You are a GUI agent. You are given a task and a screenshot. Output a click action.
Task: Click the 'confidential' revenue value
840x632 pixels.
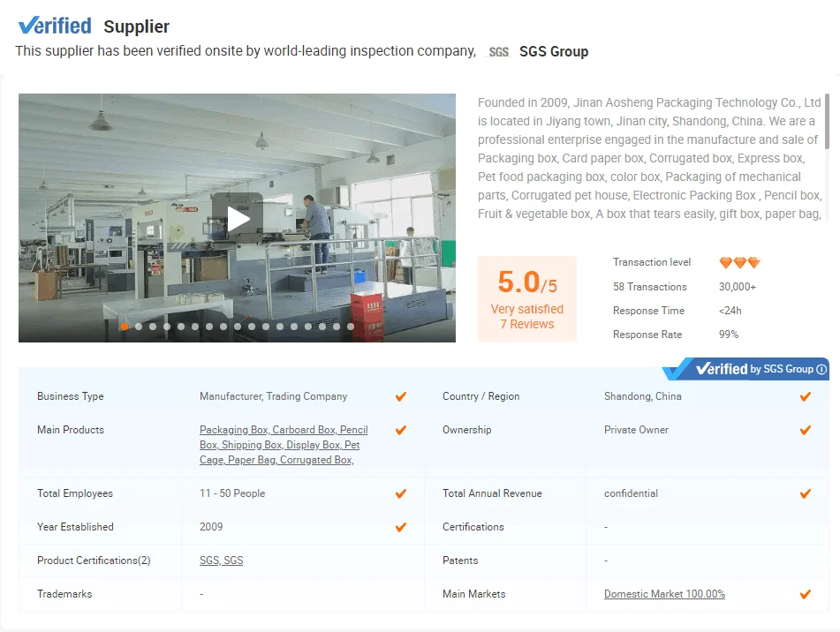point(631,493)
